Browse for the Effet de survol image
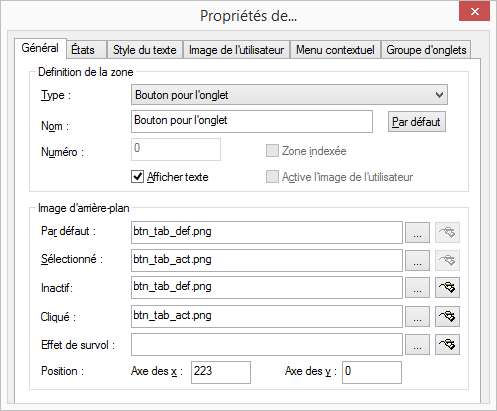Screen dimensions: 497x411 (417, 344)
